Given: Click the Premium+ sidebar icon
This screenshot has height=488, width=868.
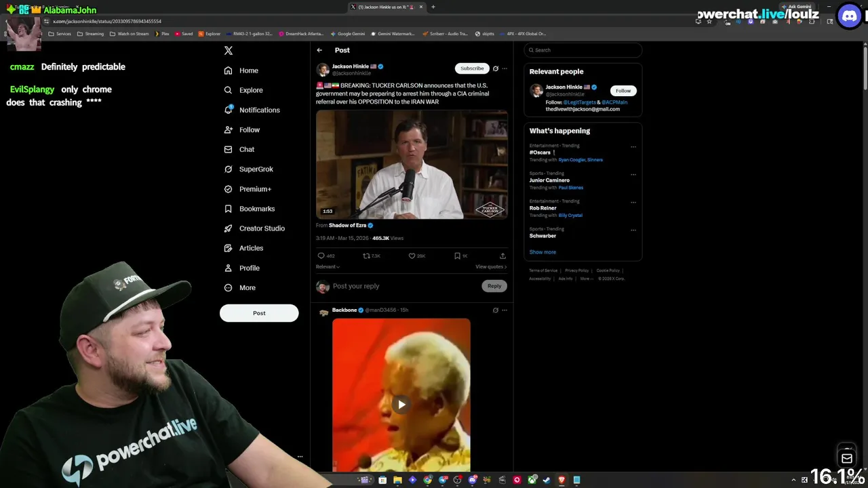Looking at the screenshot, I should click(228, 189).
